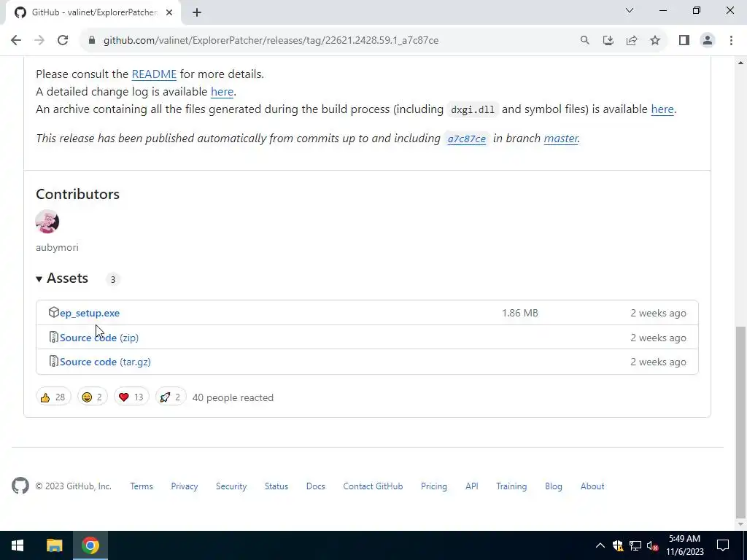The image size is (747, 560).
Task: Download Source code (tar.gz)
Action: [105, 362]
